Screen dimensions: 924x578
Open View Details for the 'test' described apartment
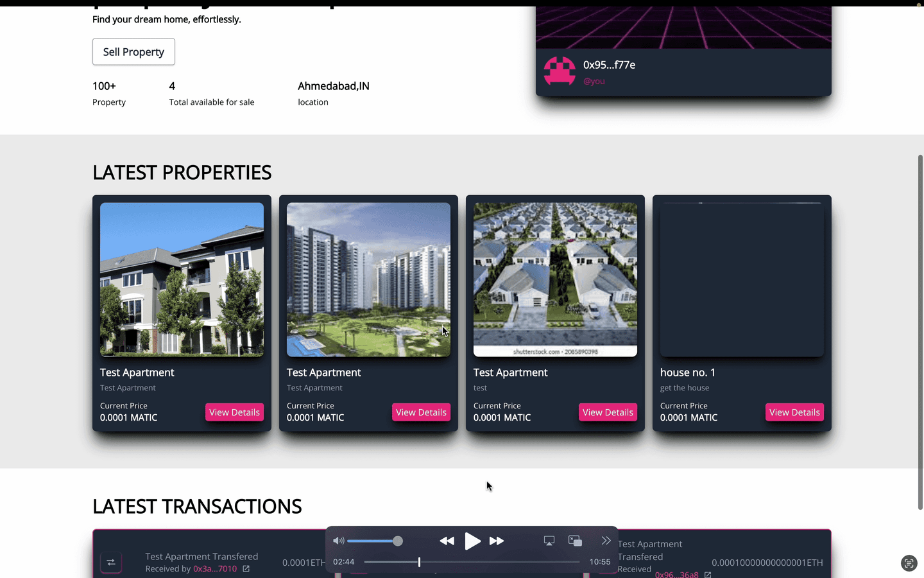pyautogui.click(x=608, y=412)
